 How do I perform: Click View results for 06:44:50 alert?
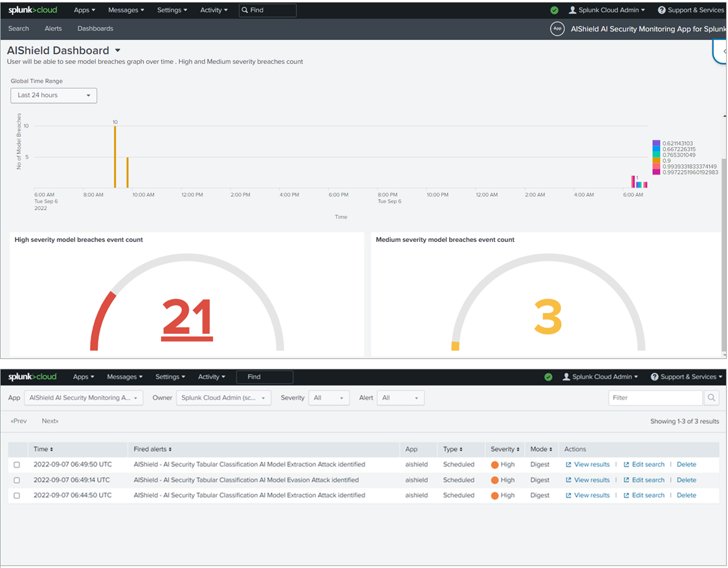(x=588, y=496)
